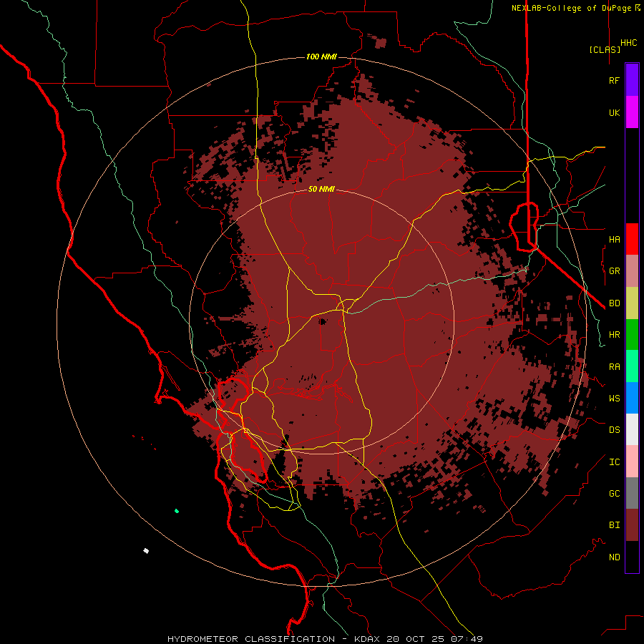Click the GC gray legend swatch
Image resolution: width=644 pixels, height=644 pixels.
pyautogui.click(x=632, y=493)
